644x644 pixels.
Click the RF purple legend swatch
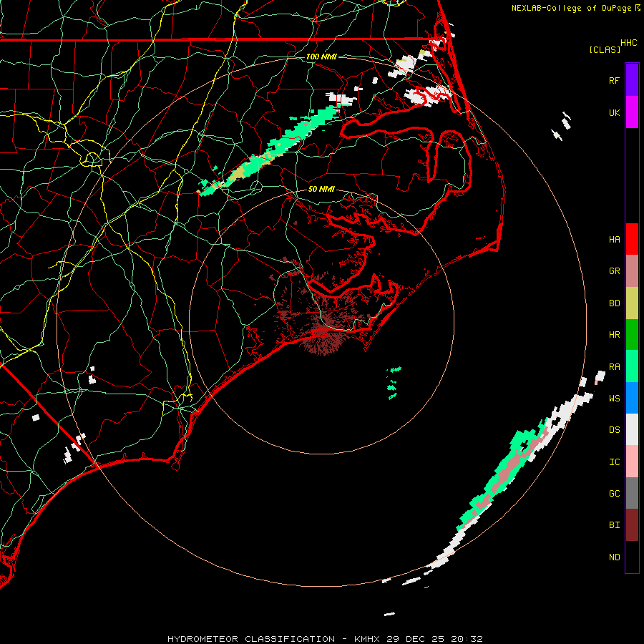(632, 80)
